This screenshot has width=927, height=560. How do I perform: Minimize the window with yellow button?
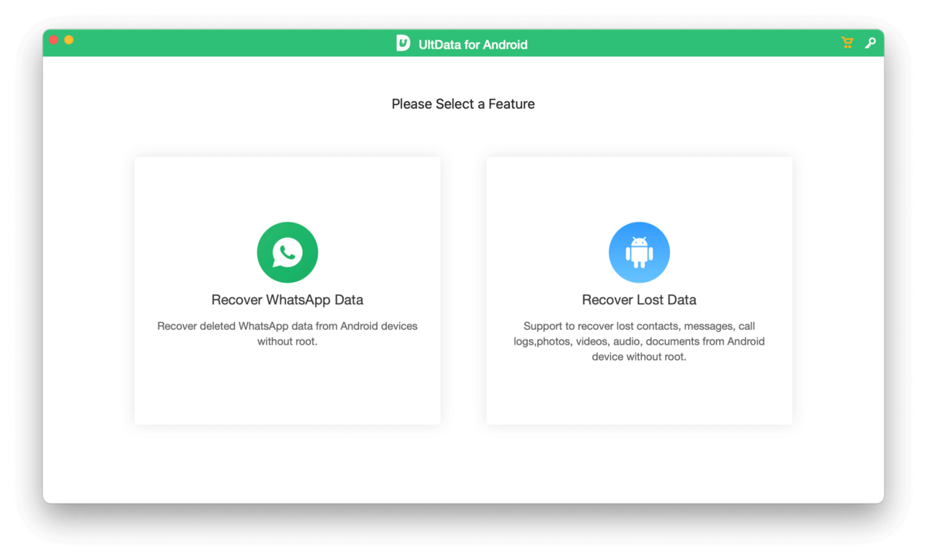[69, 39]
